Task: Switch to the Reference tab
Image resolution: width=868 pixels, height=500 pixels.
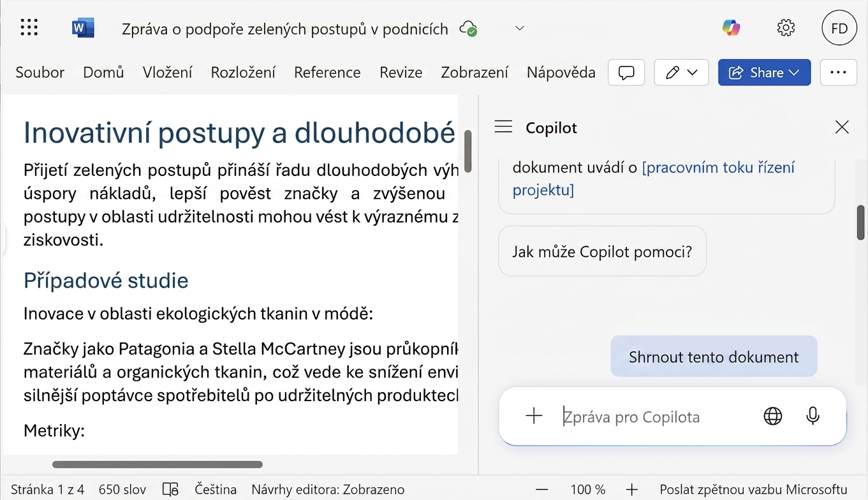Action: pyautogui.click(x=327, y=73)
